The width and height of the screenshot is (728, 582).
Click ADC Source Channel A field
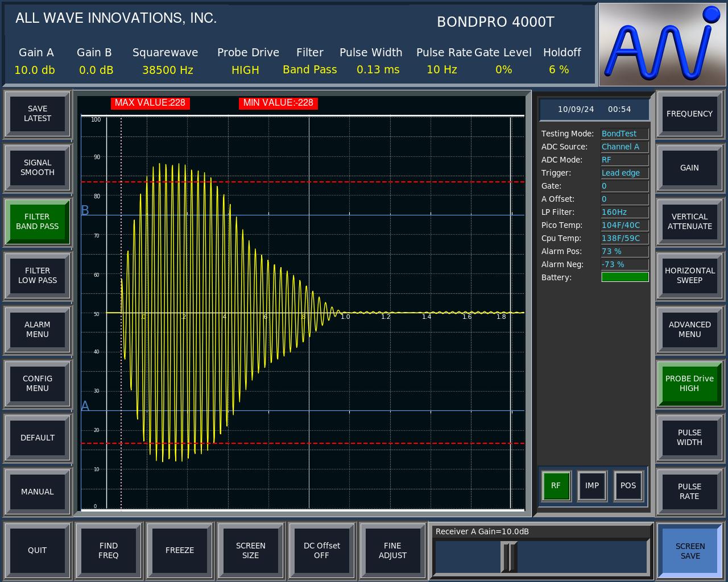click(624, 147)
